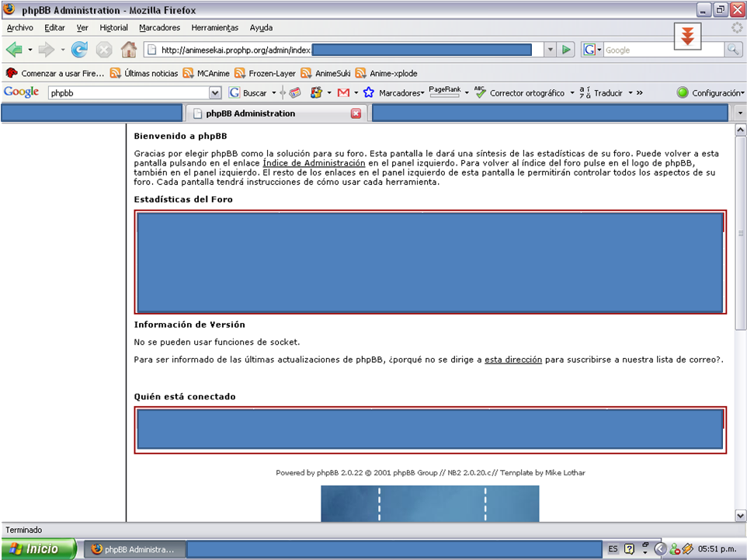Click the vertical scrollbar thumb
This screenshot has height=560, width=747.
point(740,232)
